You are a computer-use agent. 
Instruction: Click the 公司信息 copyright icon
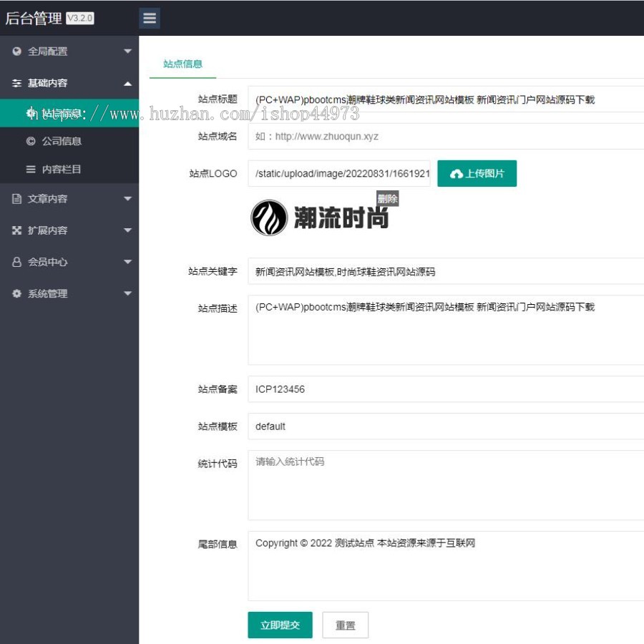pyautogui.click(x=31, y=141)
